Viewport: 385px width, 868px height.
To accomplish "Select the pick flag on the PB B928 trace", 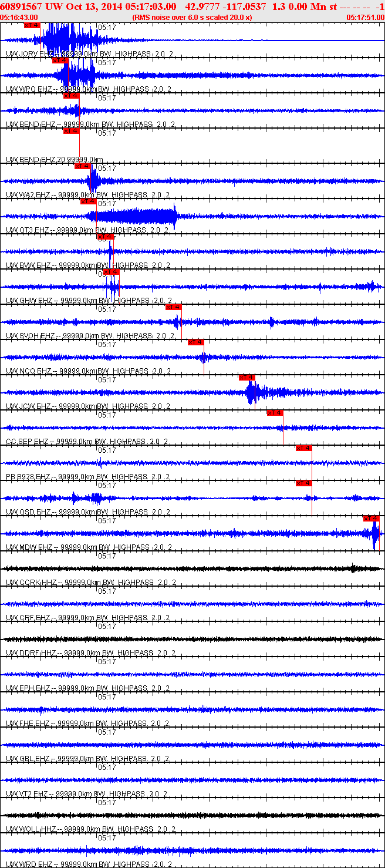I will coord(303,448).
